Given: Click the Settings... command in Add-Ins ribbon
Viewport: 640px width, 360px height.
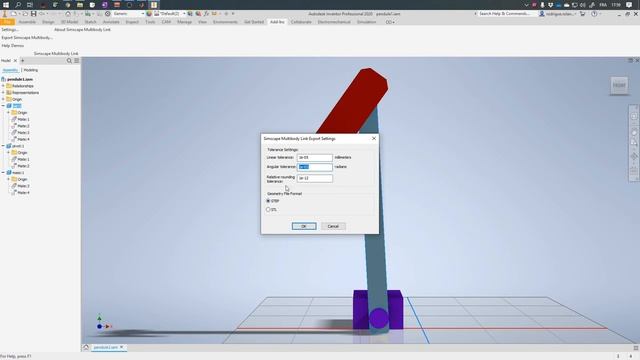Looking at the screenshot, I should tap(10, 30).
